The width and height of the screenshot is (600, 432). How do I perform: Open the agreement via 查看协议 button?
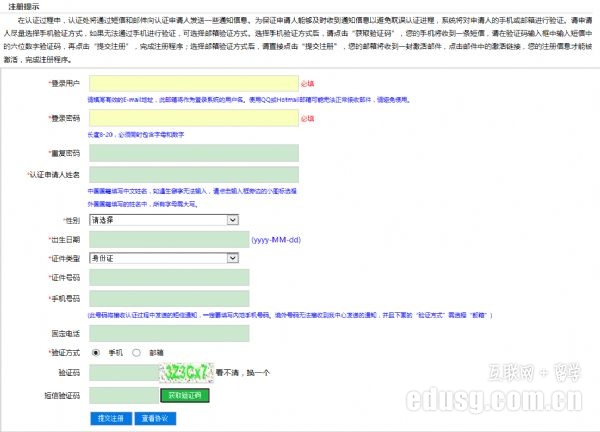coord(155,417)
